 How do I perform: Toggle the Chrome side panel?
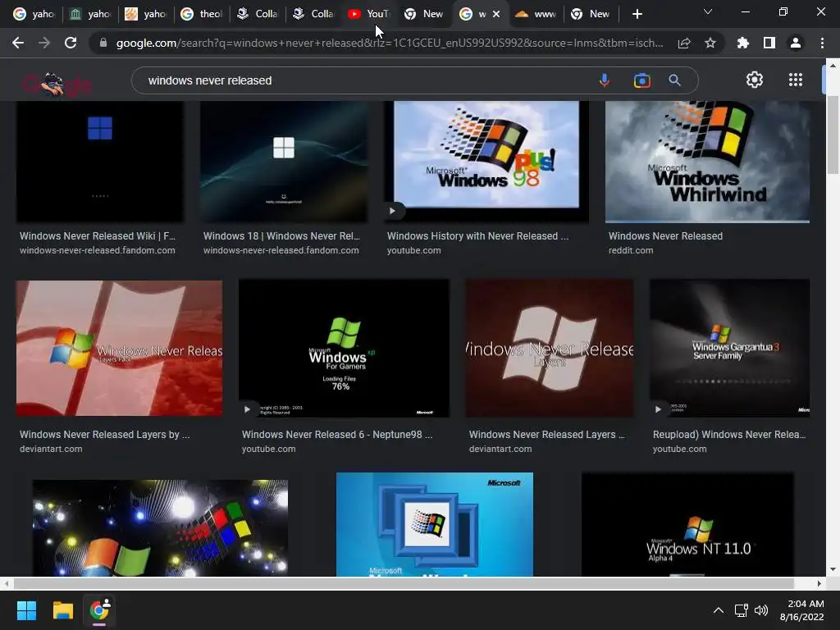click(769, 43)
